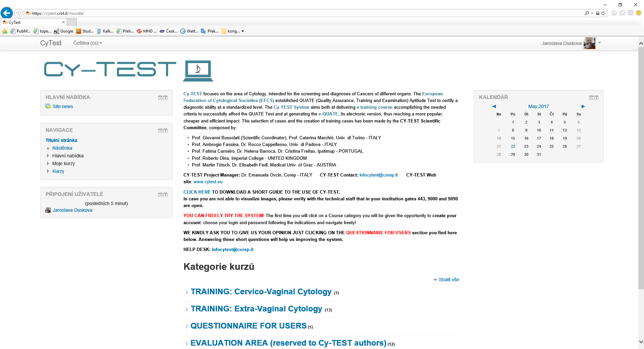Viewport: 644px width, 349px height.
Task: Go to previous month in calendar
Action: [x=494, y=106]
